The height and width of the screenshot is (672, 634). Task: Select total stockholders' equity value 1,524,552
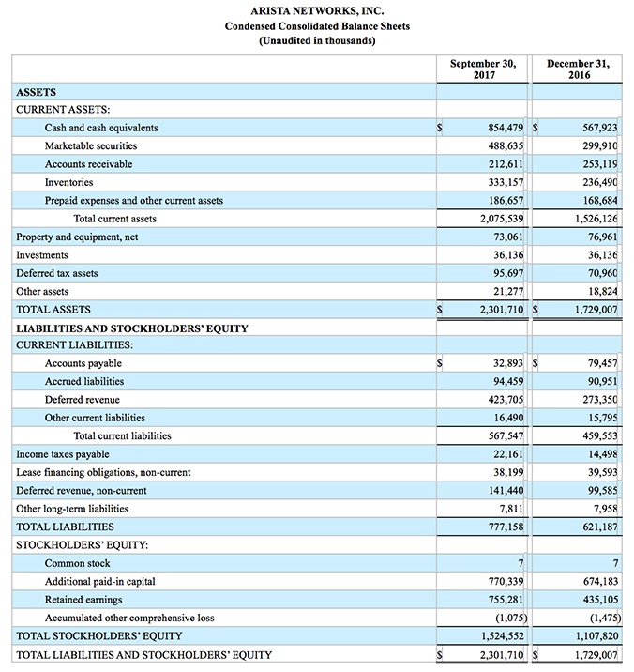(502, 636)
